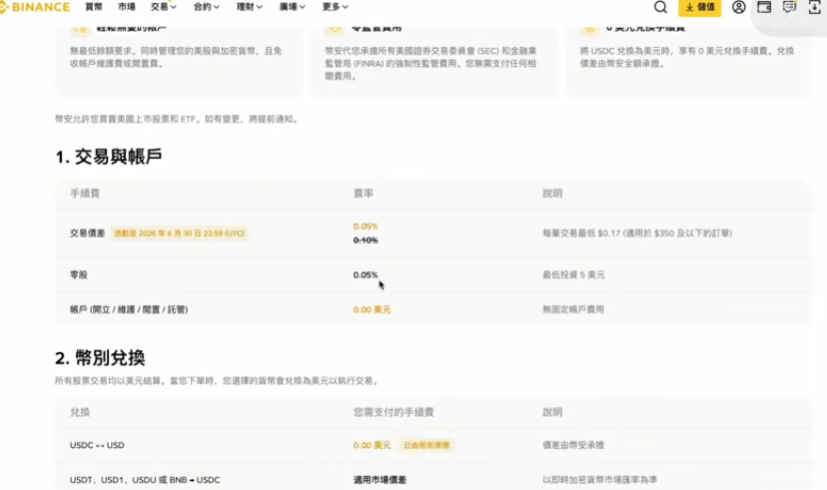This screenshot has width=827, height=490.
Task: Click the yellow 0.05% discounted rate
Action: tap(366, 226)
